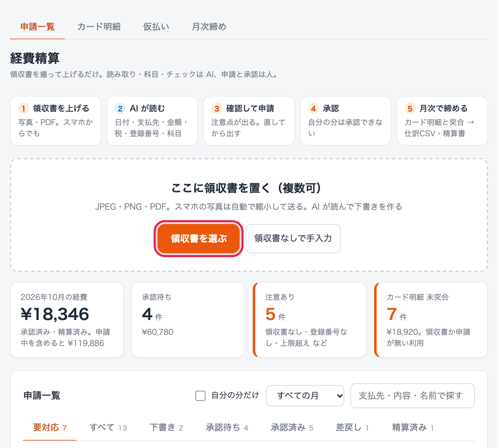Open the 承認待ち 4 件 summary card
Image resolution: width=498 pixels, height=448 pixels.
[188, 320]
